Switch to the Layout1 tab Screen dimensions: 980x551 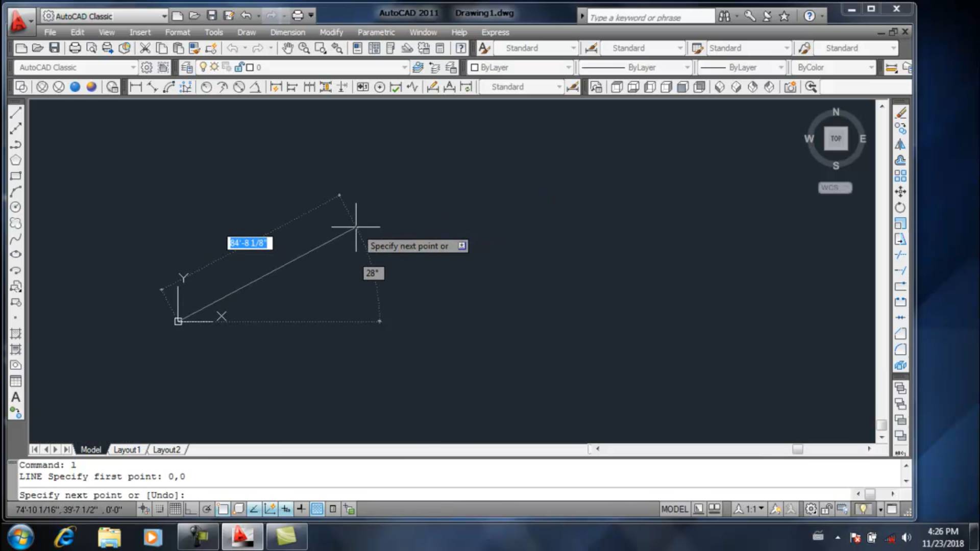coord(126,449)
